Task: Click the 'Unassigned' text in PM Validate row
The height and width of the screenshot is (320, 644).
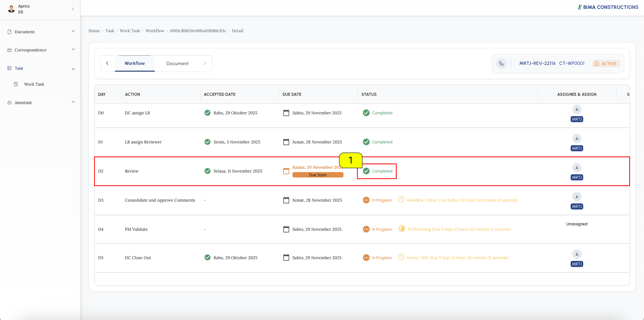Action: tap(577, 224)
